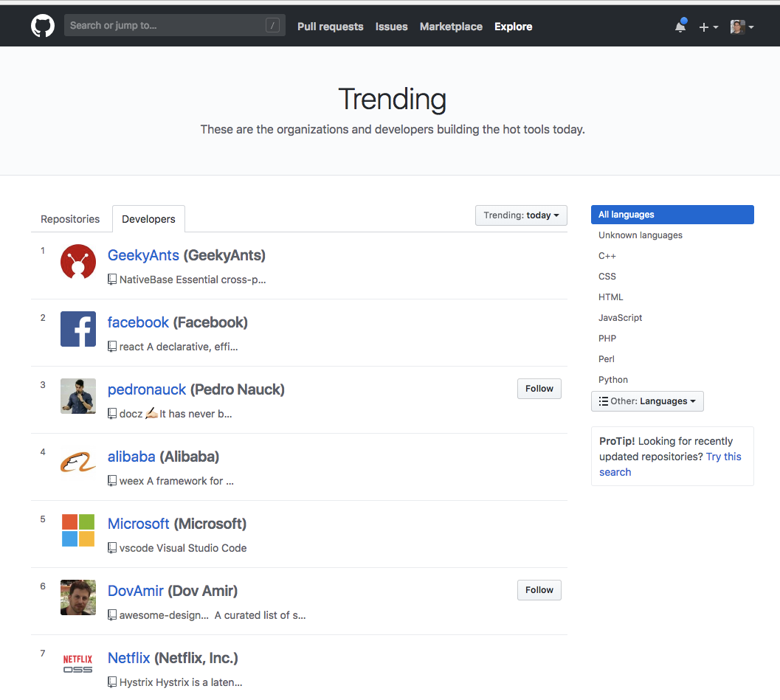
Task: Expand the Trending: today dropdown
Action: [x=521, y=215]
